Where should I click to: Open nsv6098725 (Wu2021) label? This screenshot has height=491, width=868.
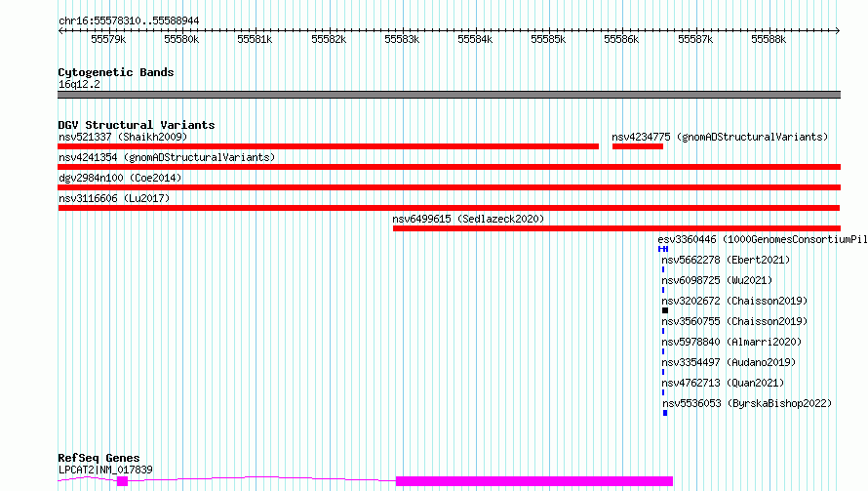click(717, 280)
